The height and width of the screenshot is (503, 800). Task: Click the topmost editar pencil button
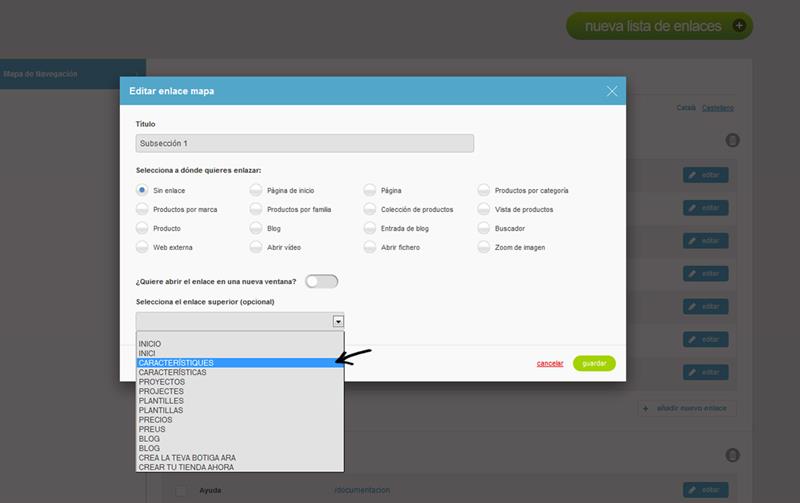(x=706, y=175)
